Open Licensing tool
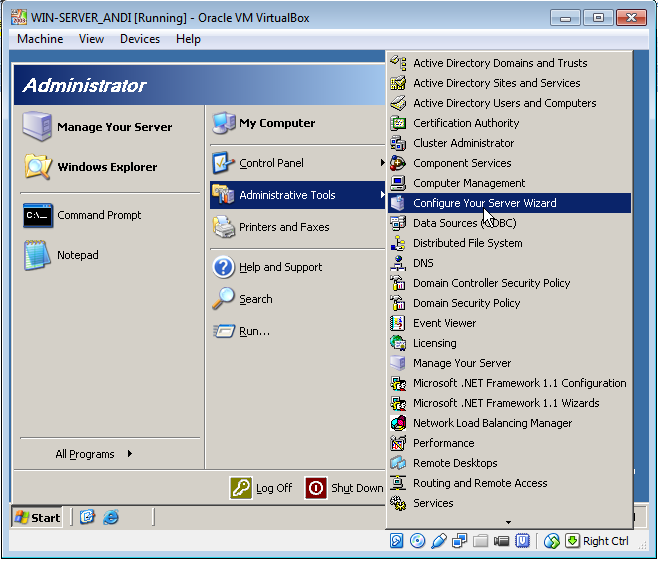This screenshot has height=561, width=658. 509,343
